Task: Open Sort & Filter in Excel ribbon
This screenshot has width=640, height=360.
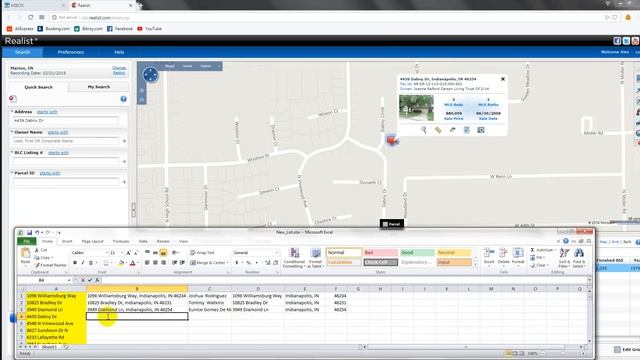Action: click(x=564, y=258)
